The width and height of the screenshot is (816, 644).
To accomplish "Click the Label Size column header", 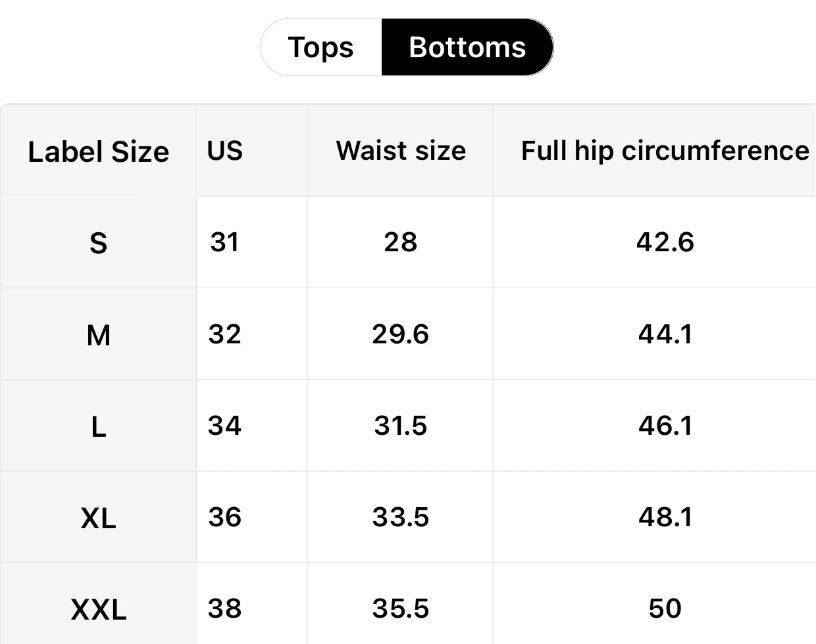I will coord(98,151).
